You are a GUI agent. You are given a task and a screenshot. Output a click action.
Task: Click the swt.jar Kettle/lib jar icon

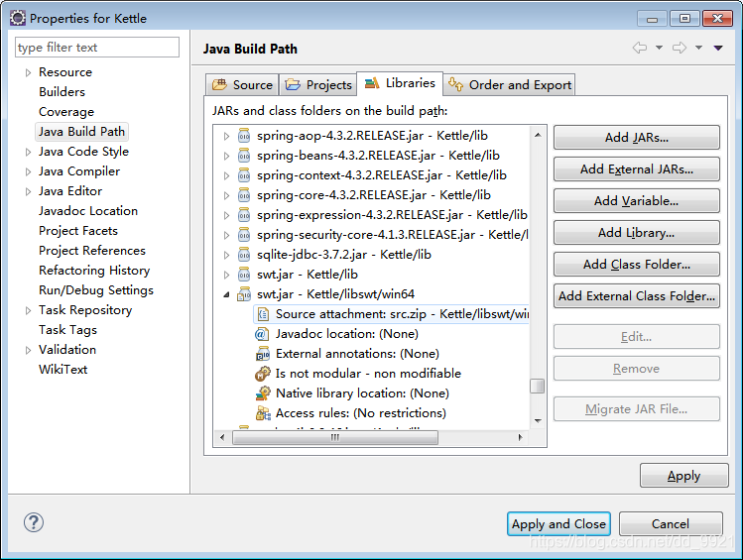(x=244, y=275)
